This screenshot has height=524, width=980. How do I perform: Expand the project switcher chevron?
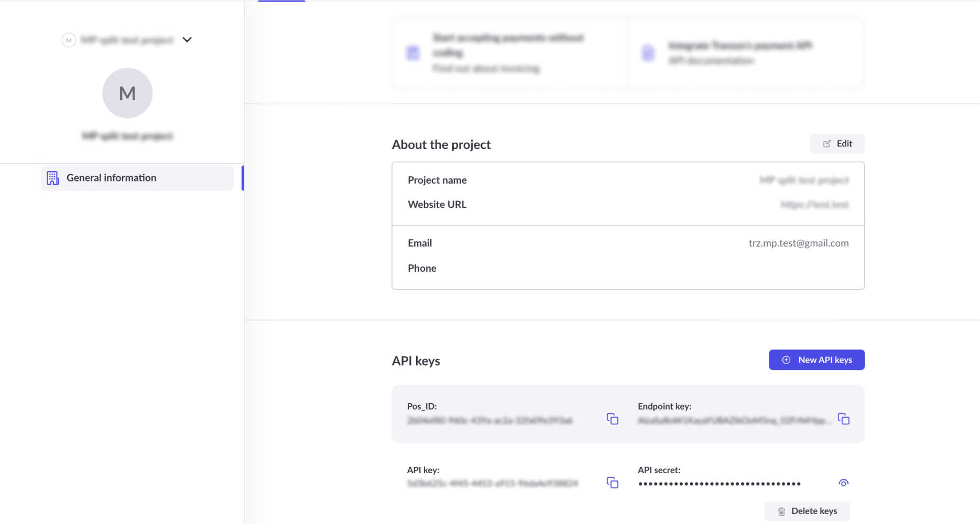click(187, 40)
